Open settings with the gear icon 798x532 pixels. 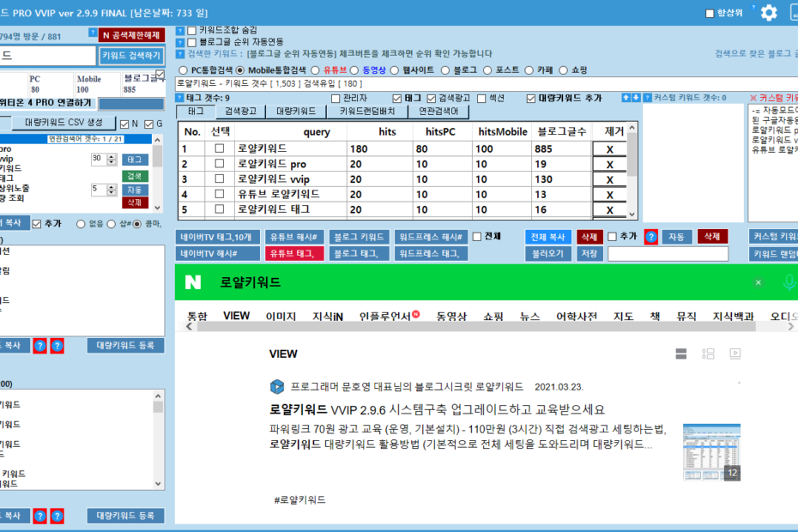click(769, 13)
